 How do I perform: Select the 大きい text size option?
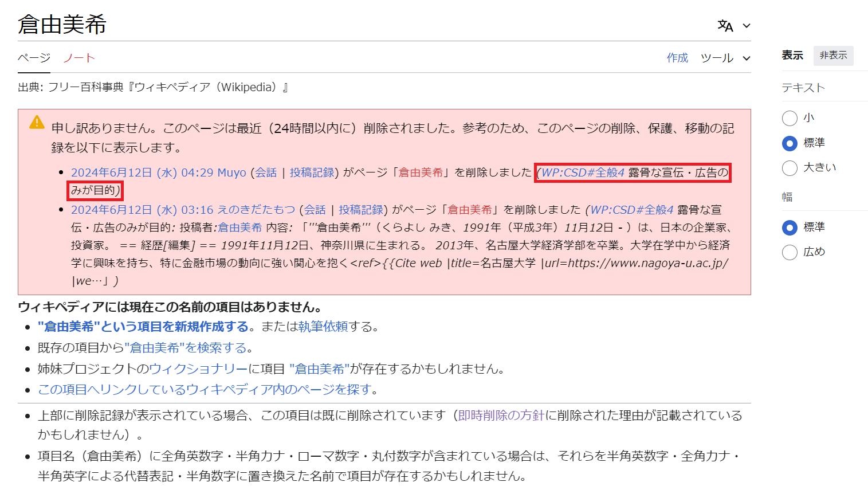(790, 168)
